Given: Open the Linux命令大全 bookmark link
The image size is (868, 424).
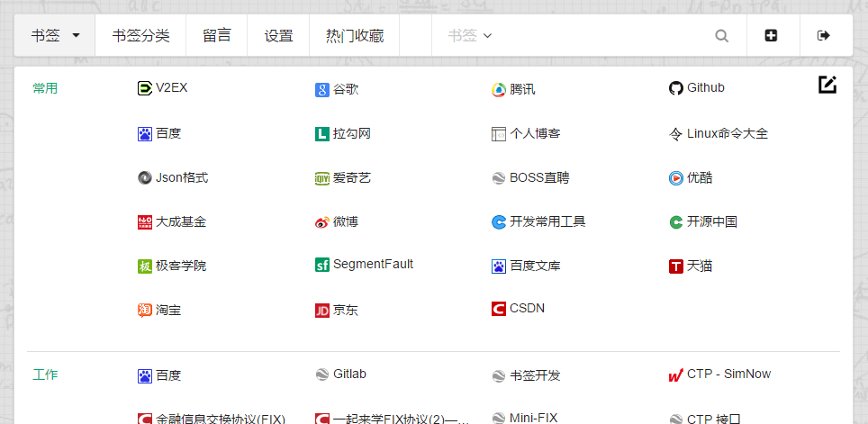Looking at the screenshot, I should click(x=727, y=133).
